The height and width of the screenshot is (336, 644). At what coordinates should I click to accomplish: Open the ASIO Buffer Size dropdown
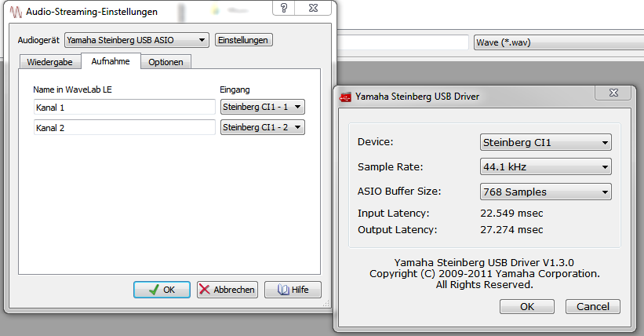pyautogui.click(x=545, y=192)
